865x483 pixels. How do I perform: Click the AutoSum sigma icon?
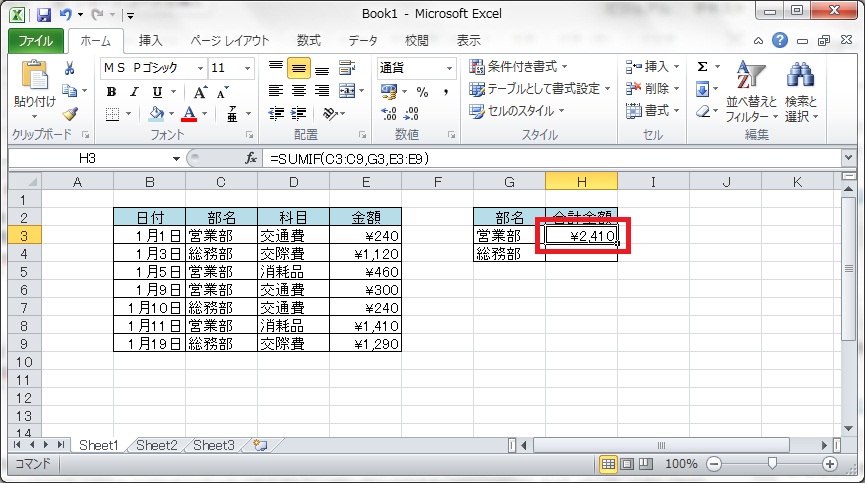pyautogui.click(x=702, y=67)
